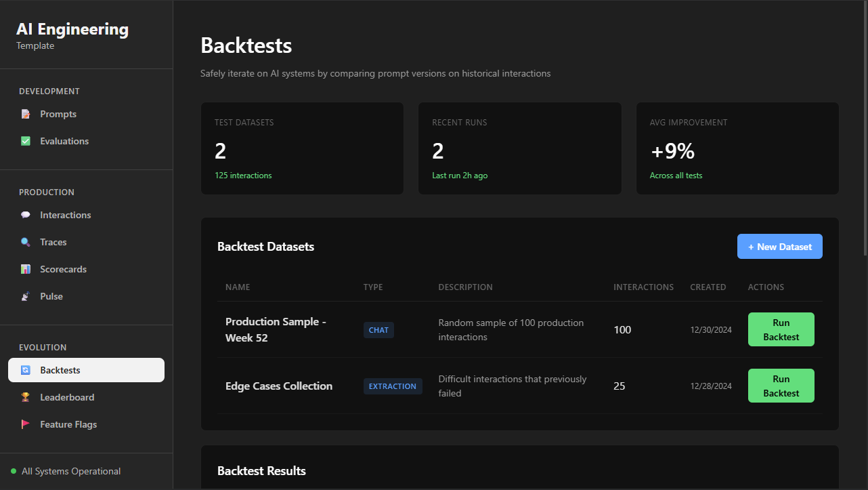Open Evaluations from the Development section
Screen dimensions: 868x490
[26, 140]
